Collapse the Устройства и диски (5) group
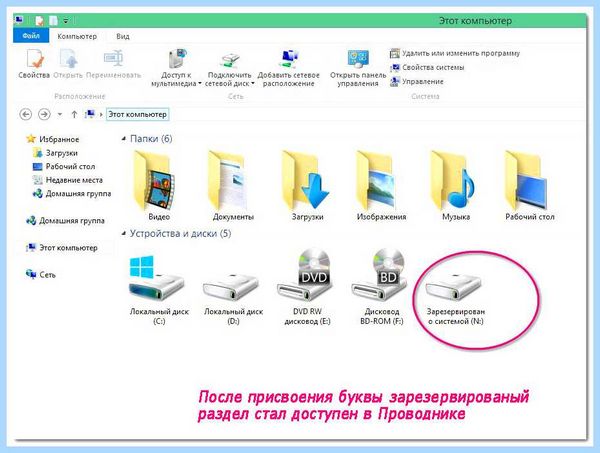600x453 pixels. tap(124, 233)
